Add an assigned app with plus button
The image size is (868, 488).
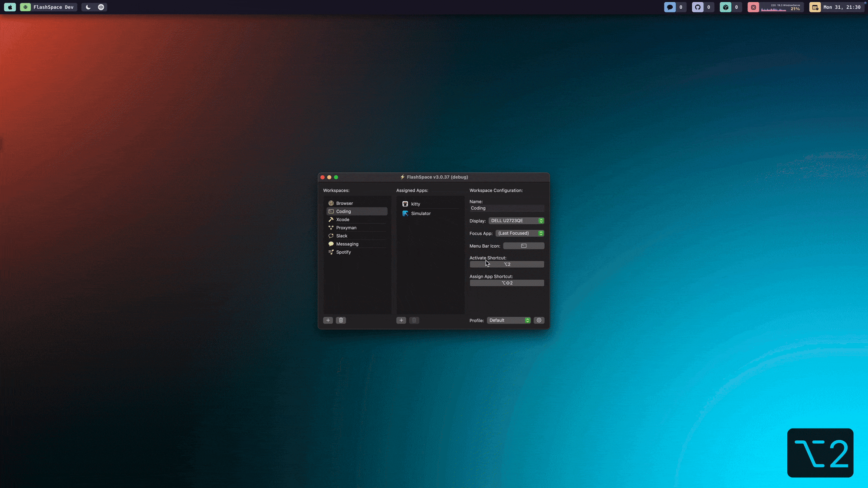pos(401,320)
